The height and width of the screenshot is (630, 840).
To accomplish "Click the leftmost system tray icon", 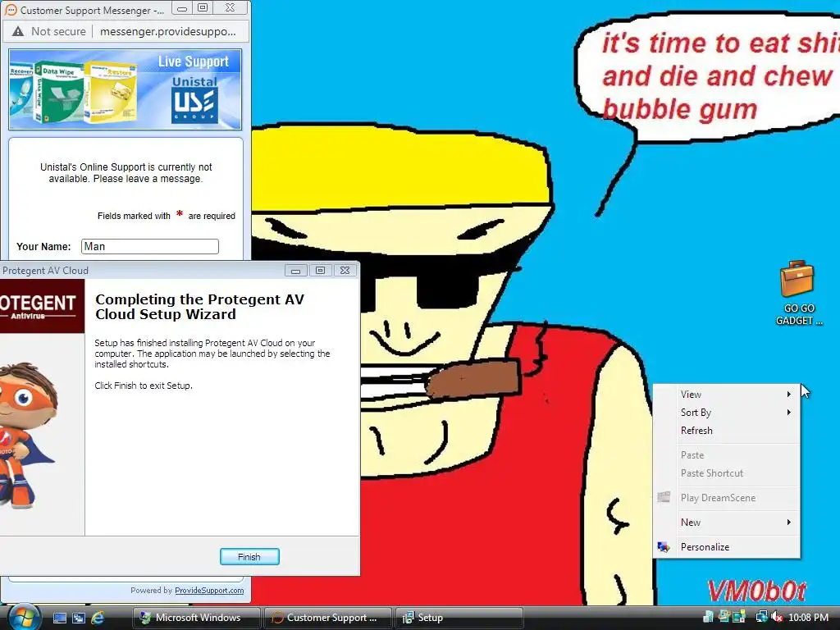I will click(708, 617).
